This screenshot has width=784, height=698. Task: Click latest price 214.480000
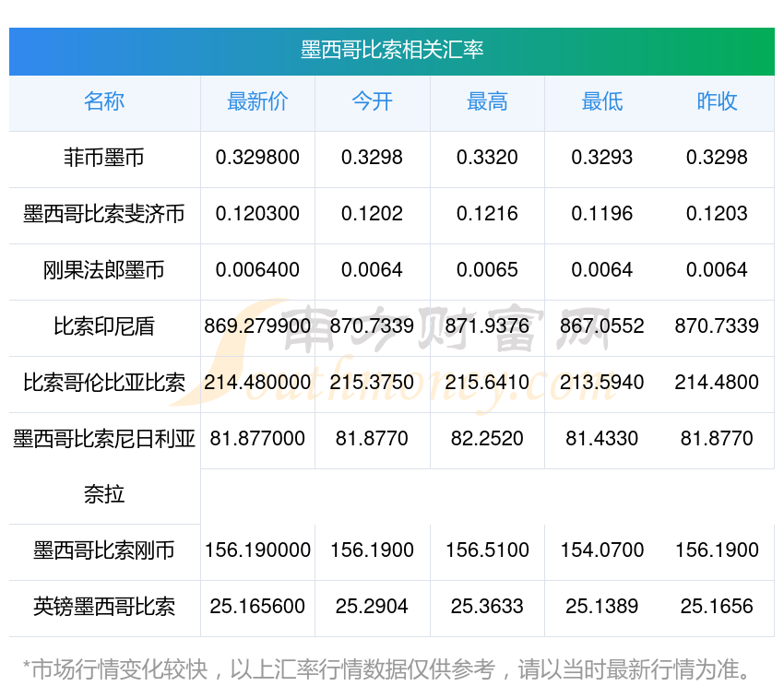(257, 383)
